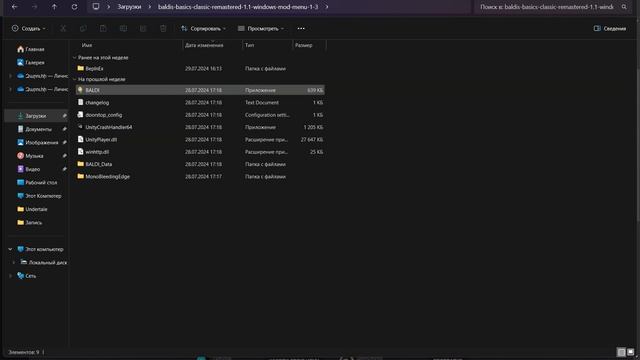Click the Rename toolbar icon
The width and height of the screenshot is (640, 360).
123,29
